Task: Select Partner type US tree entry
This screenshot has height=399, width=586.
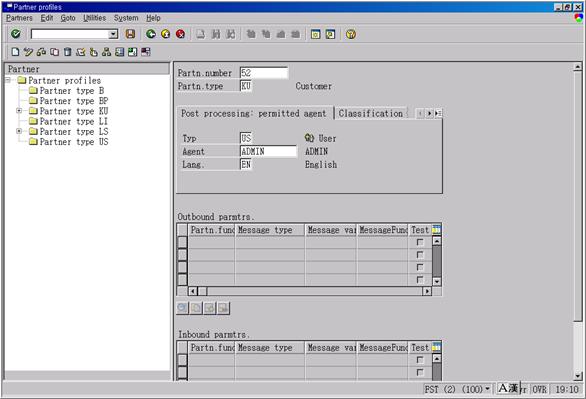Action: [74, 142]
